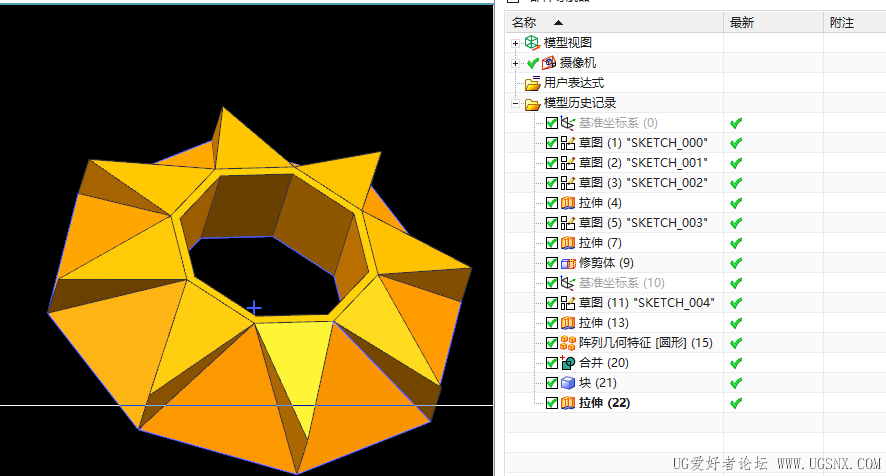The image size is (886, 476).
Task: Click green status check for 拉伸 (4)
Action: (x=736, y=203)
